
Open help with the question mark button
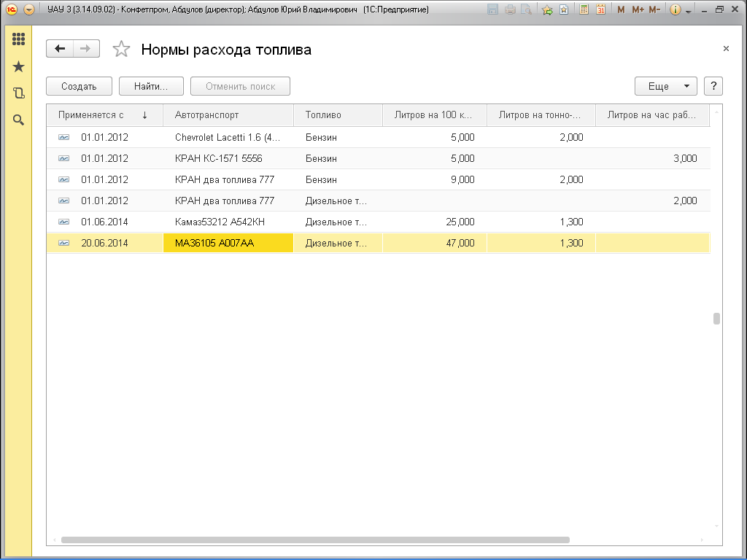713,86
